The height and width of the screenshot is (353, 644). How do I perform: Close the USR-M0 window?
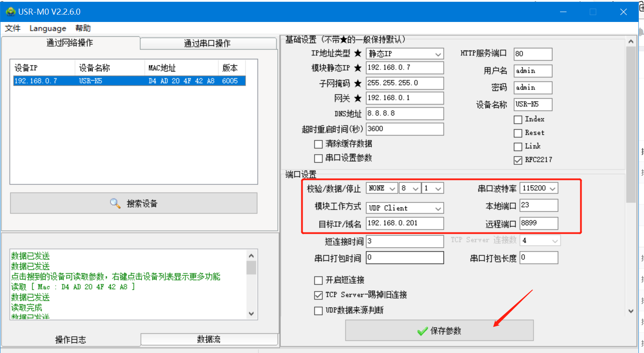623,12
